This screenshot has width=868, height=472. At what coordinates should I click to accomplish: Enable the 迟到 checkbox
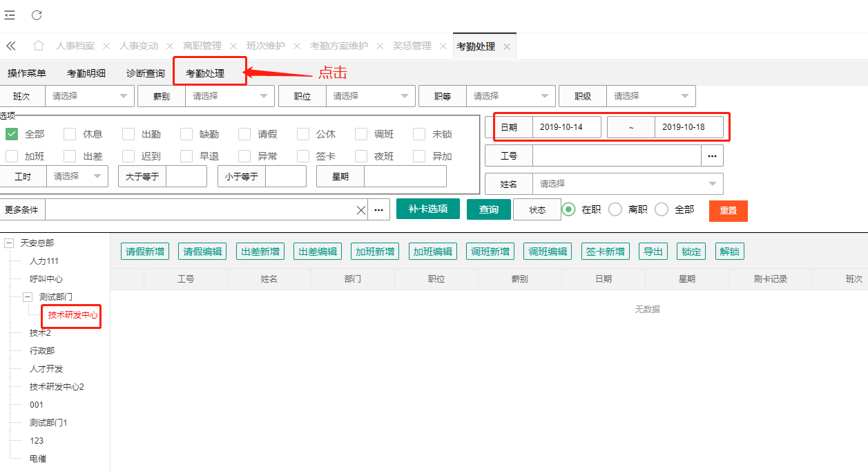tap(128, 156)
